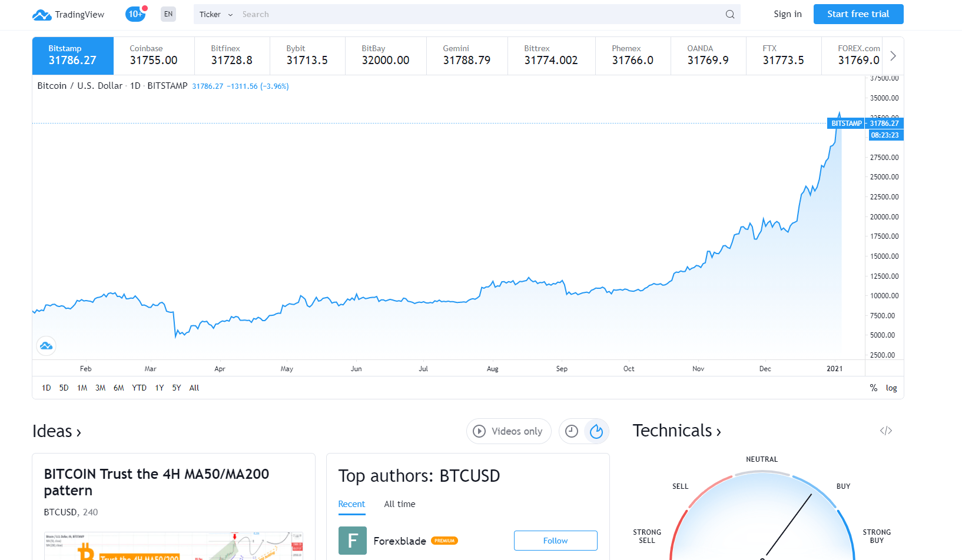Open the TradingView logo home link
Screen dimensions: 962x560
(68, 14)
